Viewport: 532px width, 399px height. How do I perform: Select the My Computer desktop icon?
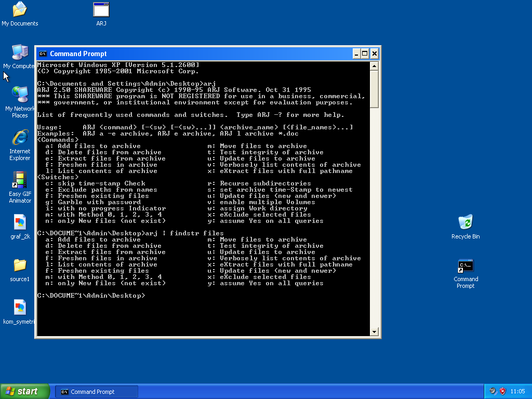click(19, 57)
